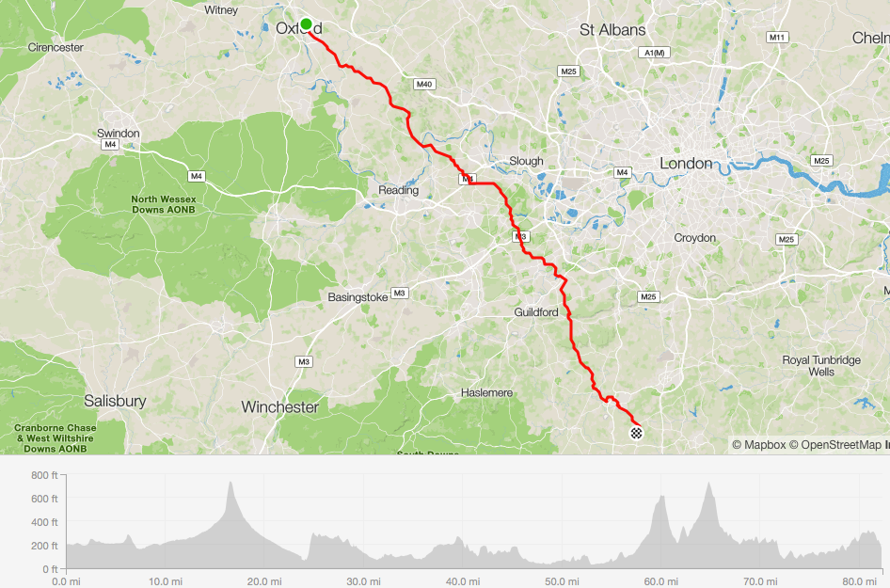The height and width of the screenshot is (588, 890).
Task: Click the North Wessex Downs AONB label
Action: pyautogui.click(x=164, y=204)
